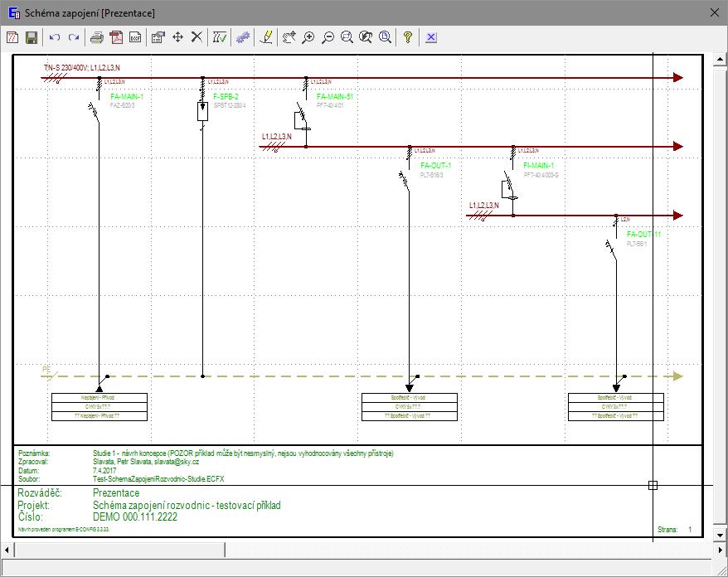The height and width of the screenshot is (577, 728).
Task: Select the F-SPB-2 surge protector label
Action: 226,96
